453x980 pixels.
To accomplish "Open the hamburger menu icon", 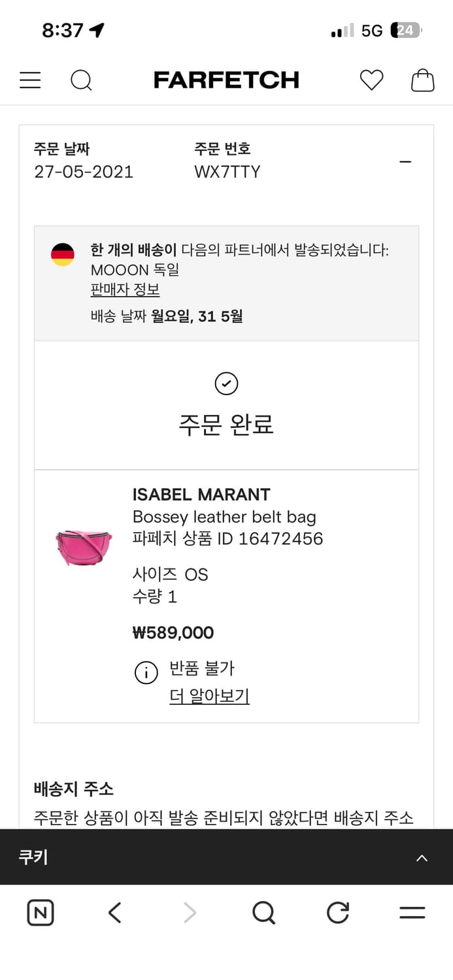I will (x=30, y=80).
